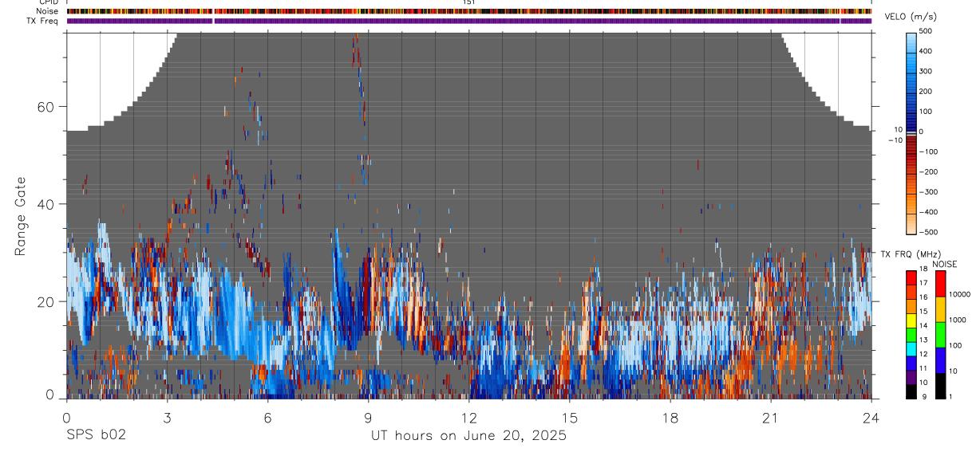Click the 21 tick label on the UT hours axis
The width and height of the screenshot is (980, 452).
(x=770, y=417)
